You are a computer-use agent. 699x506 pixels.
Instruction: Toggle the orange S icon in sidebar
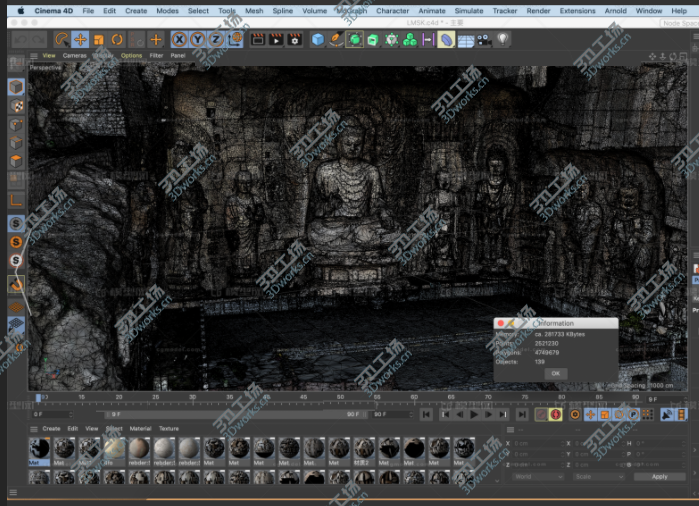pos(16,242)
